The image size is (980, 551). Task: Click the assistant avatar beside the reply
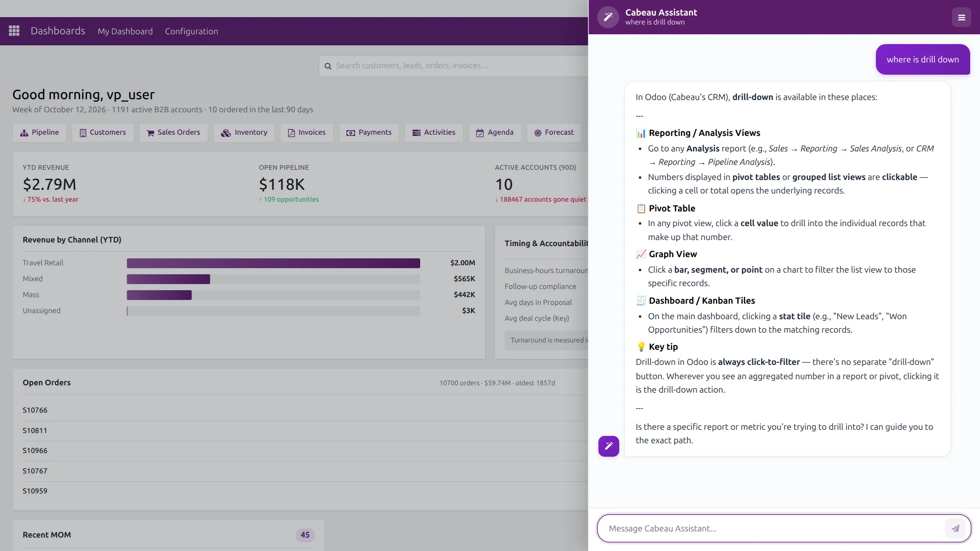[x=608, y=446]
